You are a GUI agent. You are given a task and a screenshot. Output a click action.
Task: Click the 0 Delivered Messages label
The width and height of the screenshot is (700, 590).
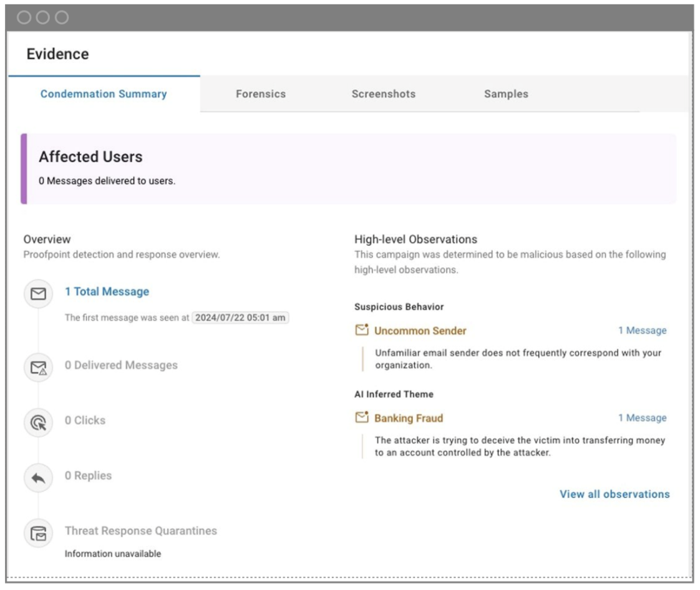[121, 365]
